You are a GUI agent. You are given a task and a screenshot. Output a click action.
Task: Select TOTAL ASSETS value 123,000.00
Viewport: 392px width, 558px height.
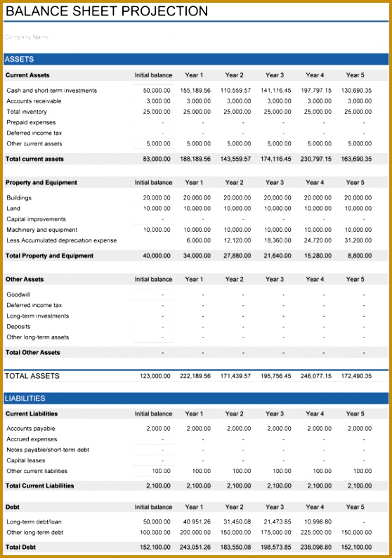(x=155, y=376)
